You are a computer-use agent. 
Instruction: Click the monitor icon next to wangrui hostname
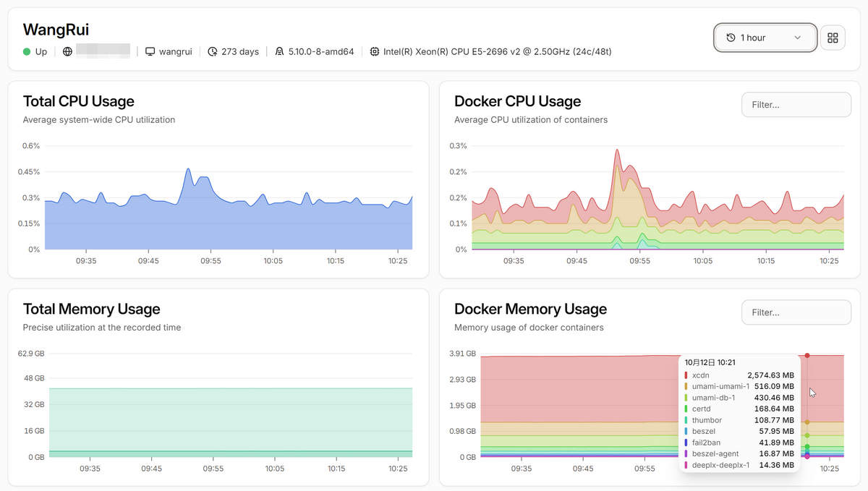150,52
